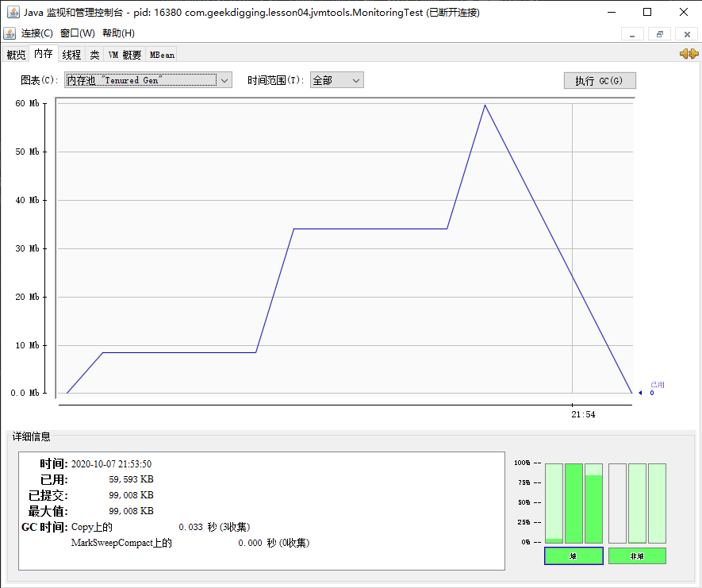
Task: Switch to the MBean tab
Action: point(162,55)
